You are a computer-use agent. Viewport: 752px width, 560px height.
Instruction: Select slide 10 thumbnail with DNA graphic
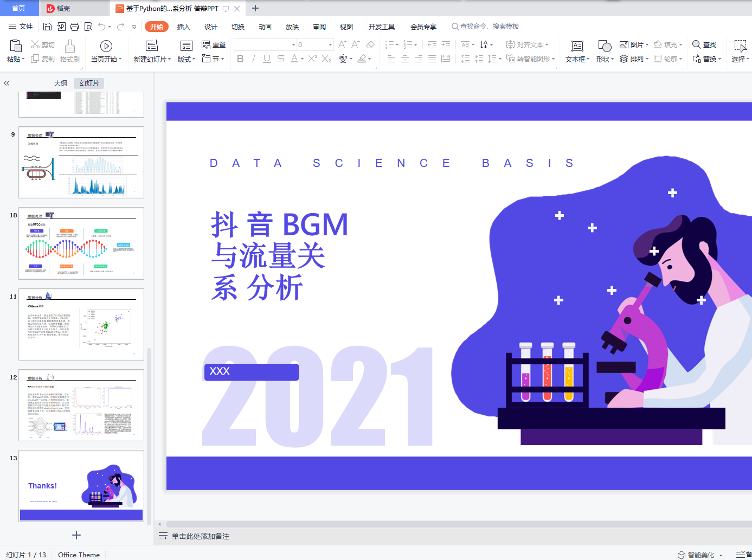81,243
